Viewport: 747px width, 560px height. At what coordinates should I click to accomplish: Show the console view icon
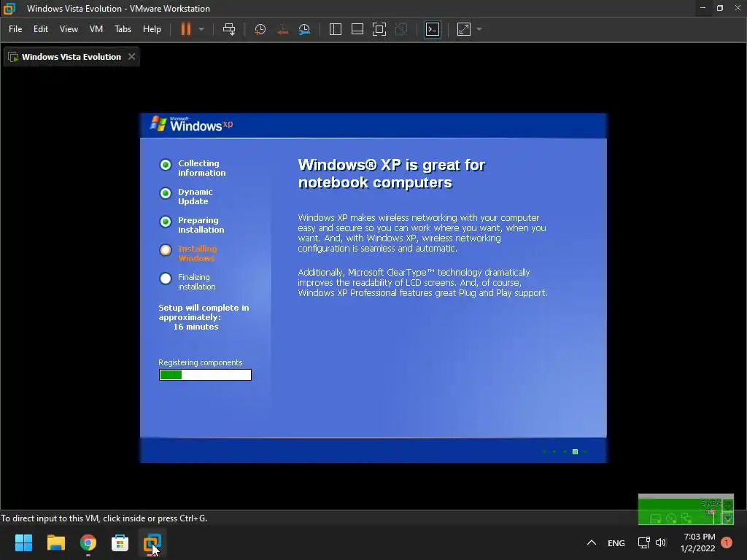pos(433,29)
